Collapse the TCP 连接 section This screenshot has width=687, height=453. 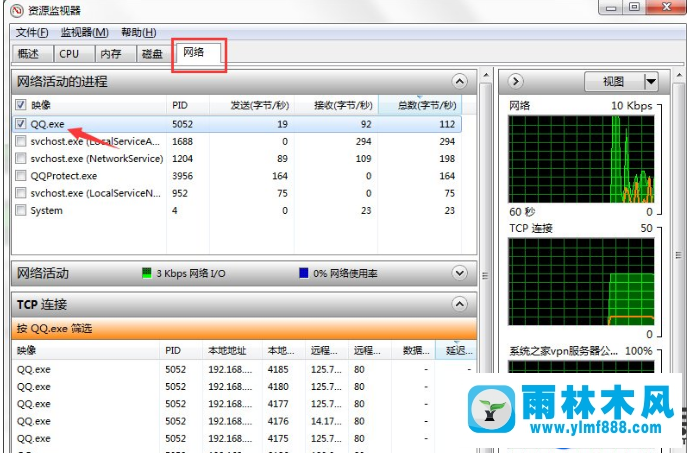click(459, 304)
